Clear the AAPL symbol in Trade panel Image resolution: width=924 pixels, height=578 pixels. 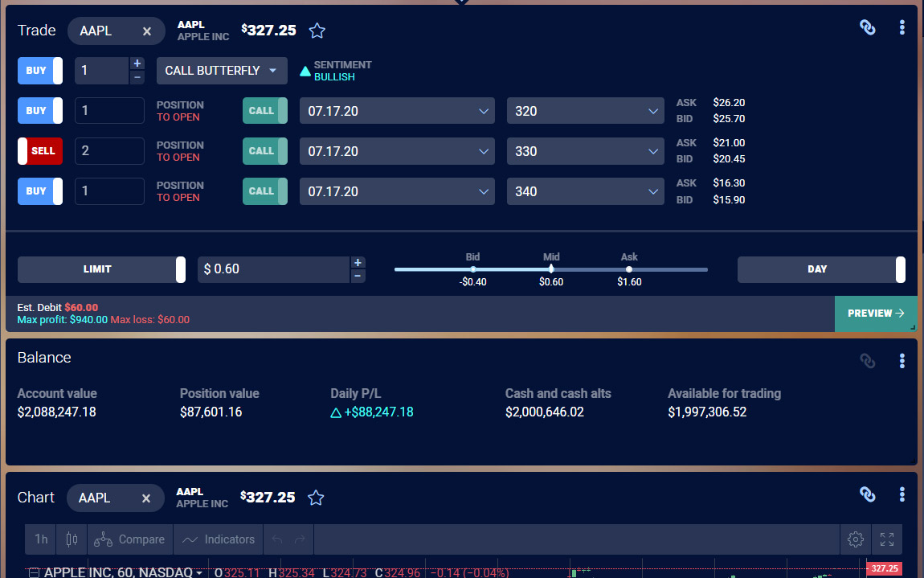click(147, 31)
